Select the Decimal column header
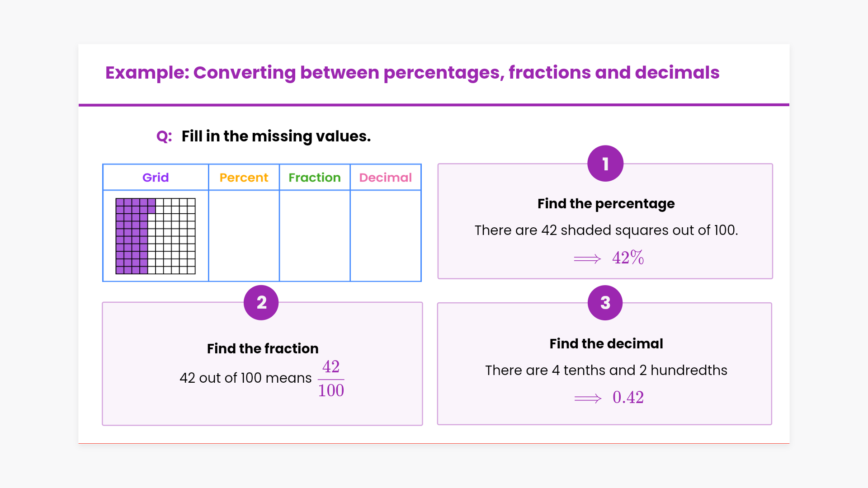This screenshot has height=488, width=868. click(386, 178)
